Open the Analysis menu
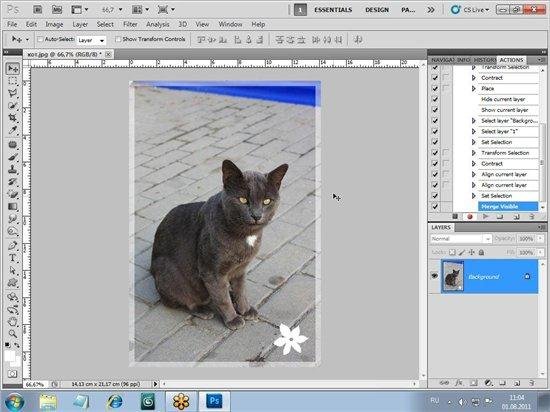This screenshot has width=550, height=412. pyautogui.click(x=157, y=24)
